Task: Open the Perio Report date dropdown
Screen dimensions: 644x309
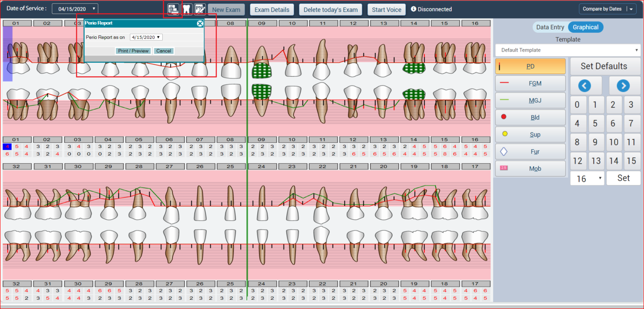Action: [146, 38]
